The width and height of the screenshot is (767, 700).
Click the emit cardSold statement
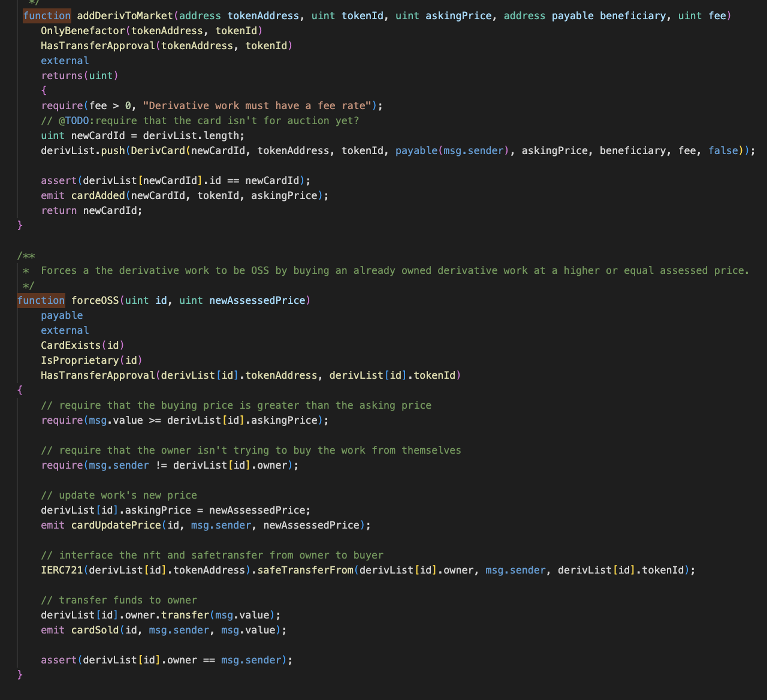[164, 630]
